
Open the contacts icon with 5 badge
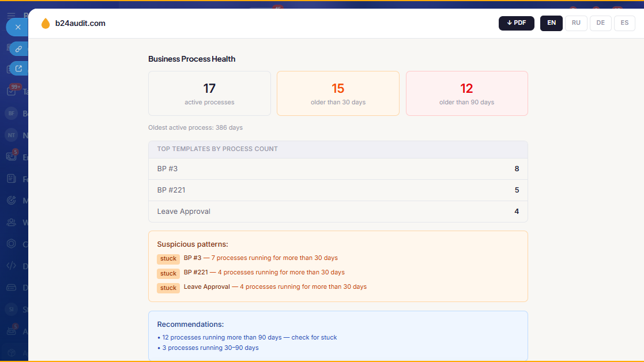[x=12, y=157]
